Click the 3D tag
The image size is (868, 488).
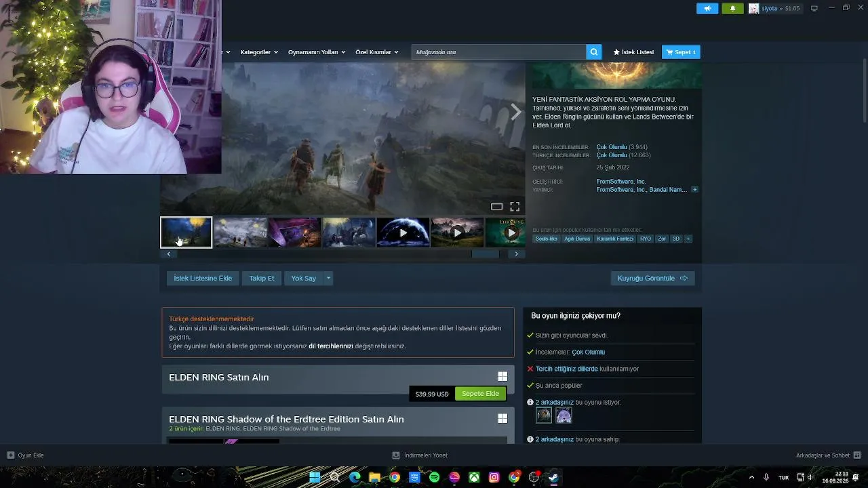coord(676,239)
